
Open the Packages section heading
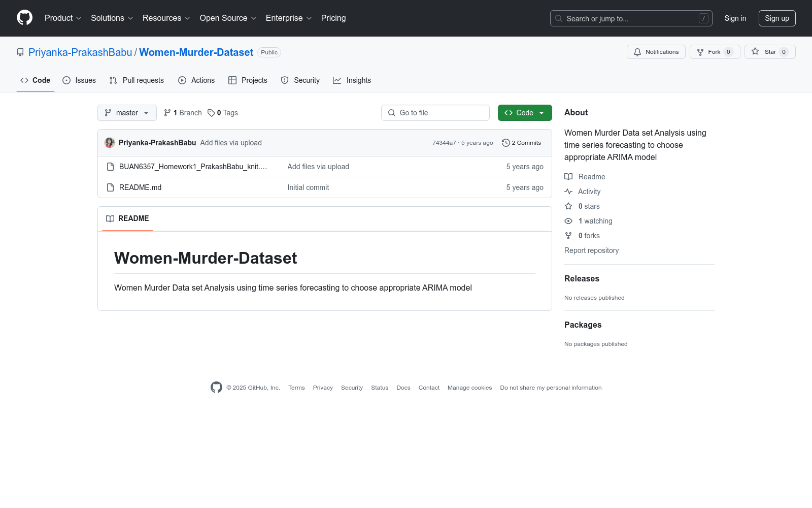[x=583, y=325]
